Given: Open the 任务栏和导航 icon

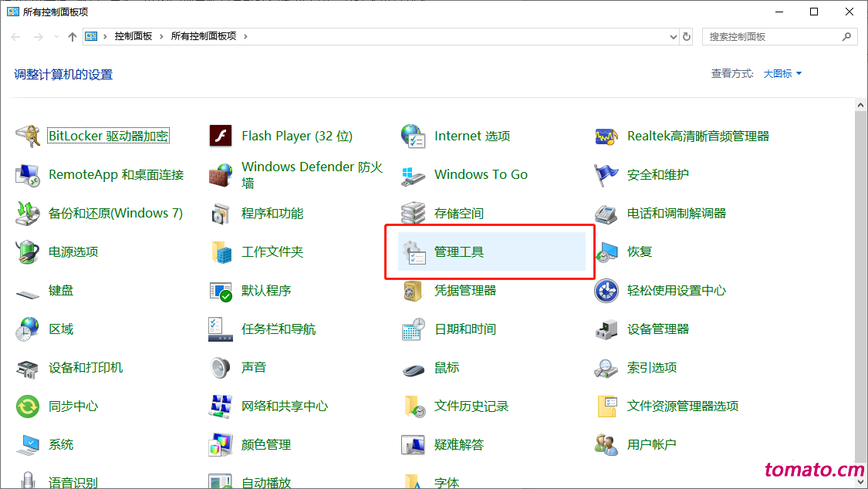Looking at the screenshot, I should (x=221, y=329).
